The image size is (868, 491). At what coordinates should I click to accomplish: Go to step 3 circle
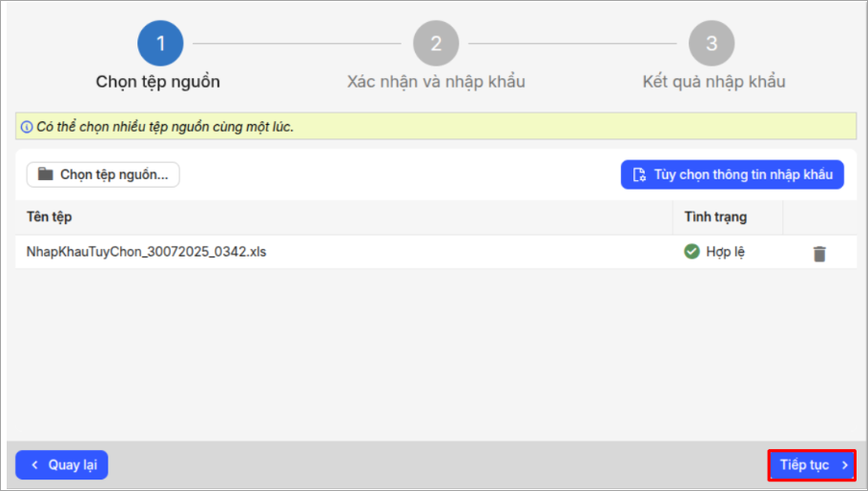(x=712, y=44)
